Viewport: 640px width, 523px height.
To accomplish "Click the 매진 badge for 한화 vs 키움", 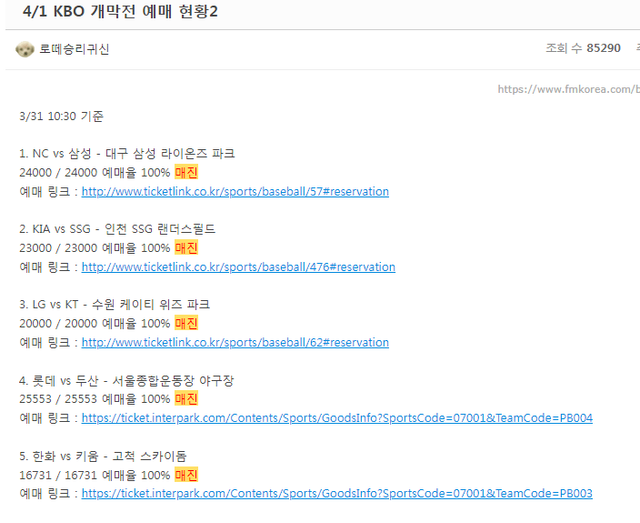I will click(186, 475).
